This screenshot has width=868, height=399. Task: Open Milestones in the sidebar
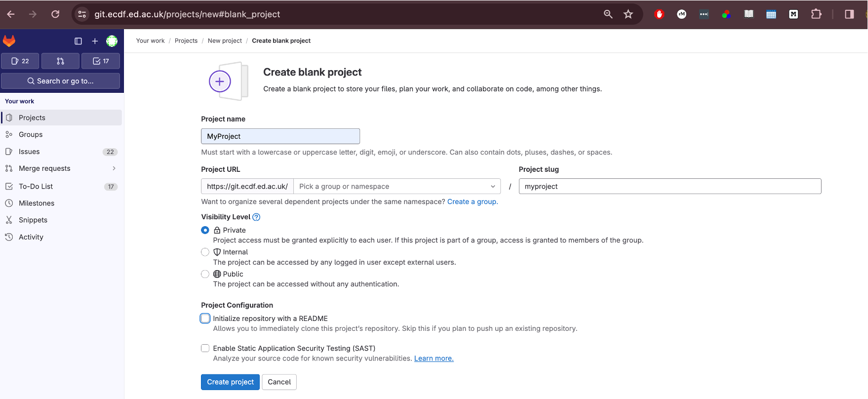[x=62, y=203]
